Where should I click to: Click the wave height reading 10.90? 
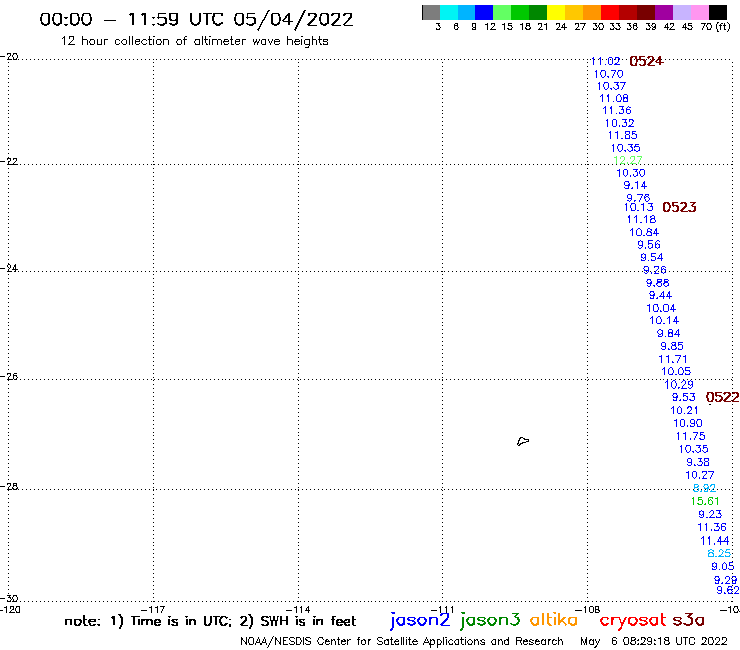(x=688, y=423)
